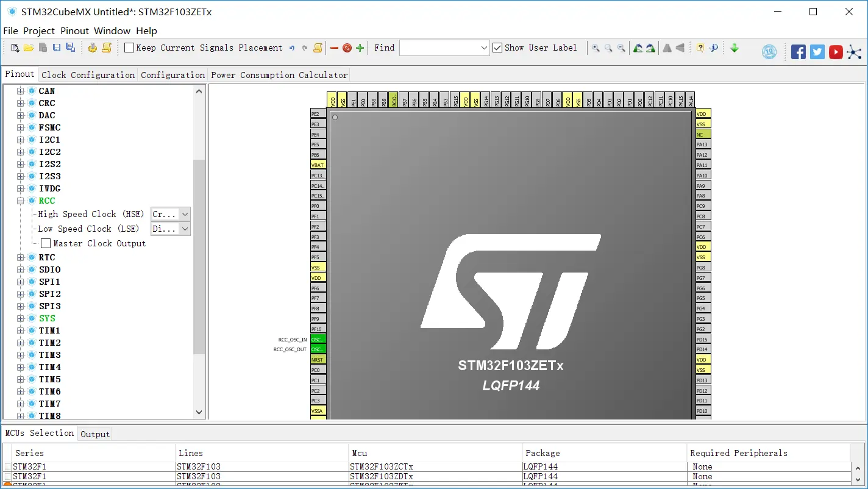The width and height of the screenshot is (868, 489).
Task: Click the Generate Code toolbar icon
Action: [93, 48]
